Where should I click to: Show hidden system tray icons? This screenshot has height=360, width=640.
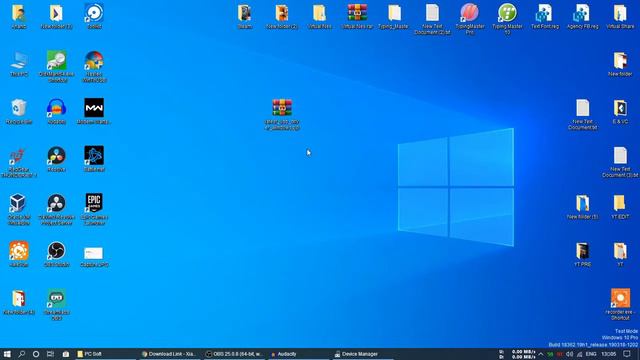[x=541, y=354]
